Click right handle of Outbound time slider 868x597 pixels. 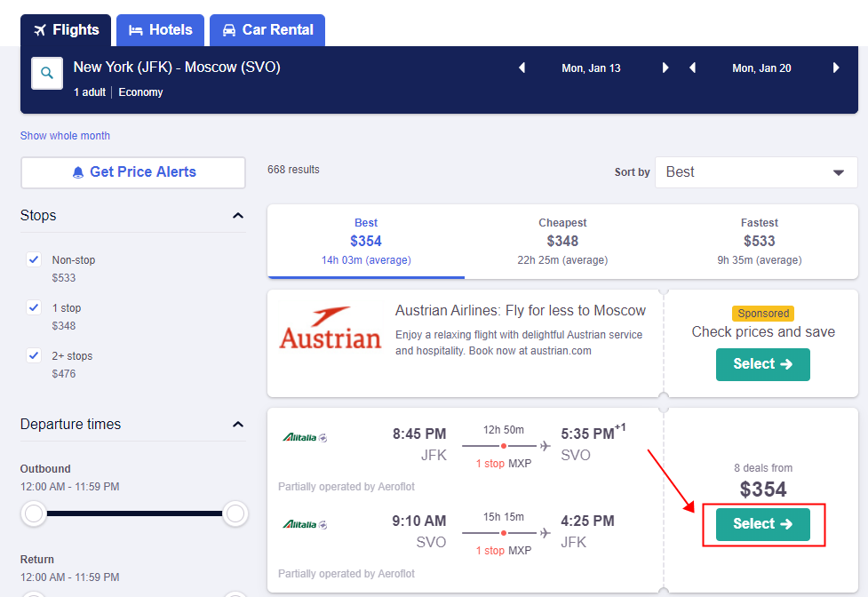(x=235, y=513)
